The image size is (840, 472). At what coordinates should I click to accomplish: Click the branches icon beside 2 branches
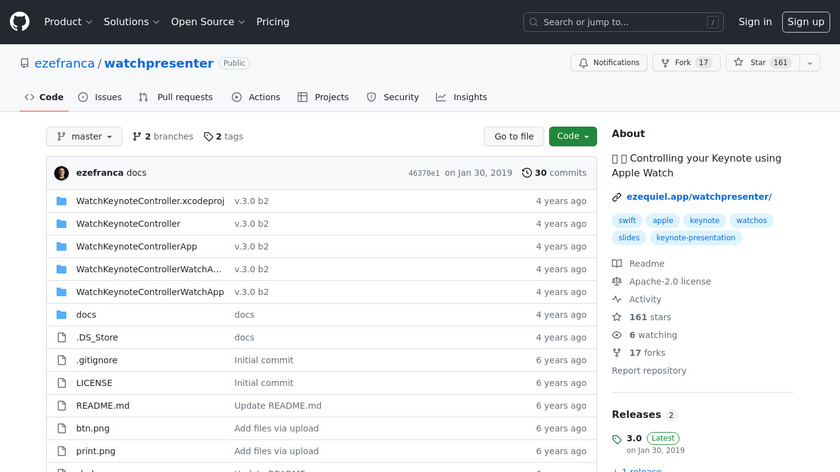coord(136,137)
